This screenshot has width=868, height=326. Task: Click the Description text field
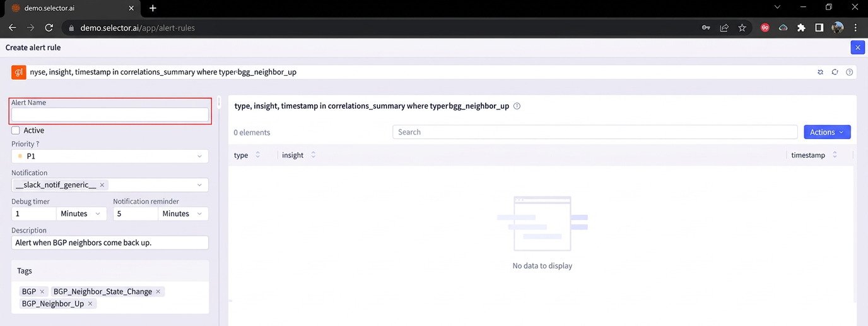[x=110, y=243]
